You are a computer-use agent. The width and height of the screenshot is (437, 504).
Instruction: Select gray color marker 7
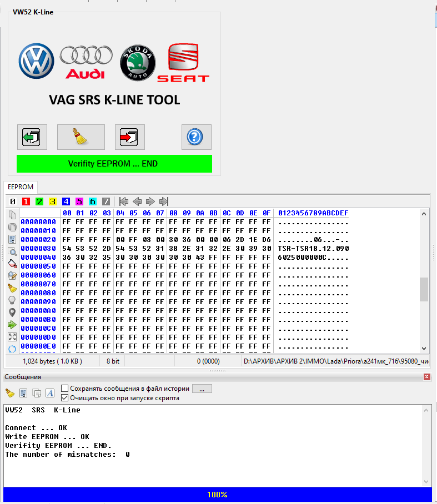point(106,201)
